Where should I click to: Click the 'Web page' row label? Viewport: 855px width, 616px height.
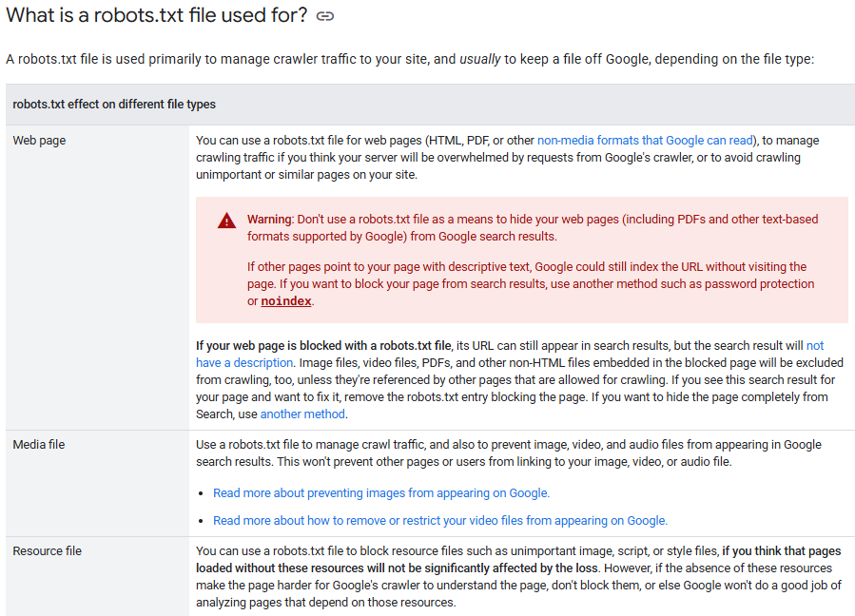[x=39, y=141]
